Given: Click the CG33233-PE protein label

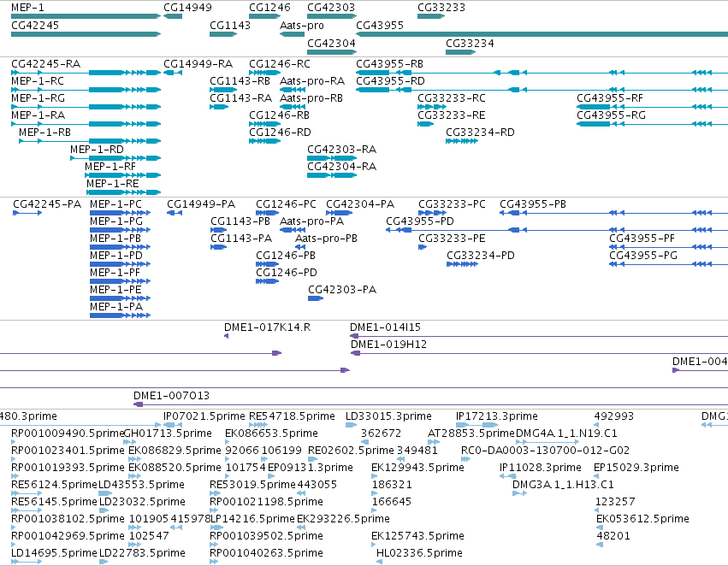Looking at the screenshot, I should 452,239.
